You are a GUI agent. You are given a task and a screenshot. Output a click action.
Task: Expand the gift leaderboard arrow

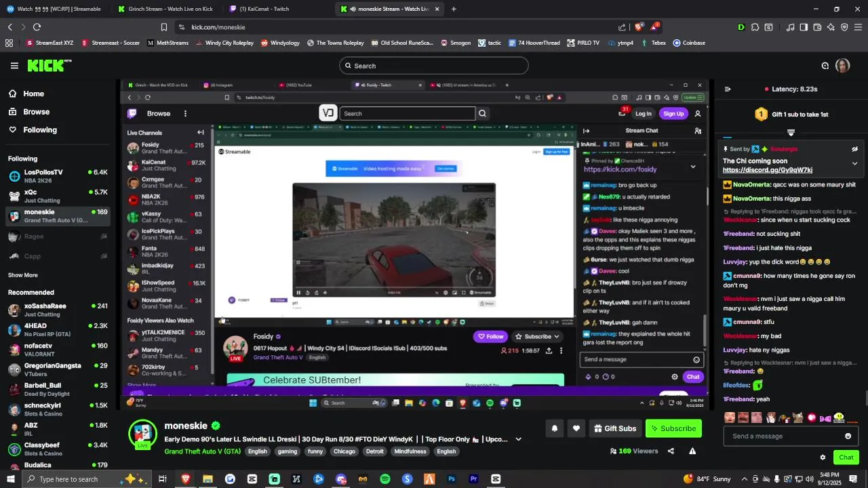pyautogui.click(x=791, y=132)
